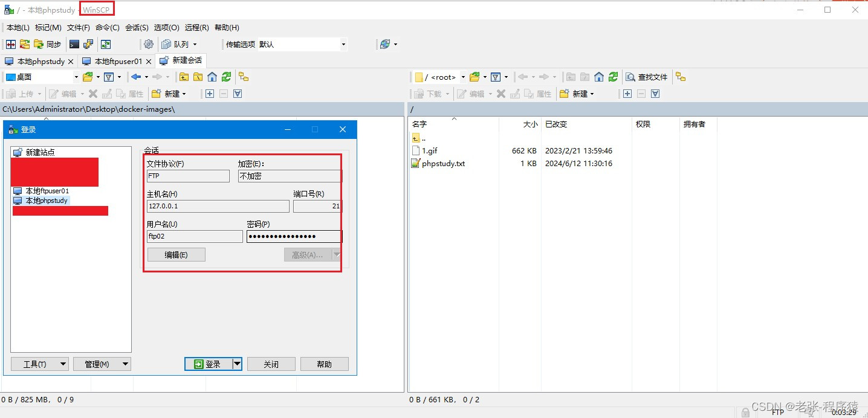
Task: Click the local panel back arrow
Action: click(x=136, y=77)
